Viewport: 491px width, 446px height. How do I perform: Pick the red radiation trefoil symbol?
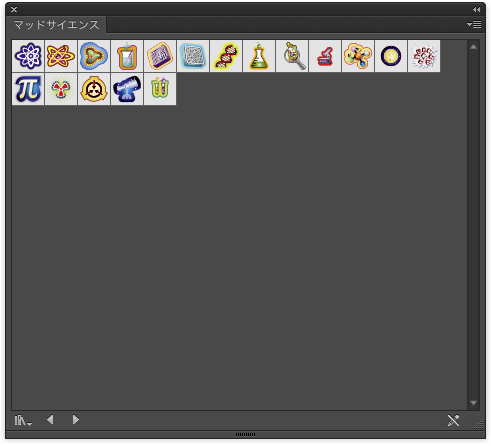click(61, 89)
